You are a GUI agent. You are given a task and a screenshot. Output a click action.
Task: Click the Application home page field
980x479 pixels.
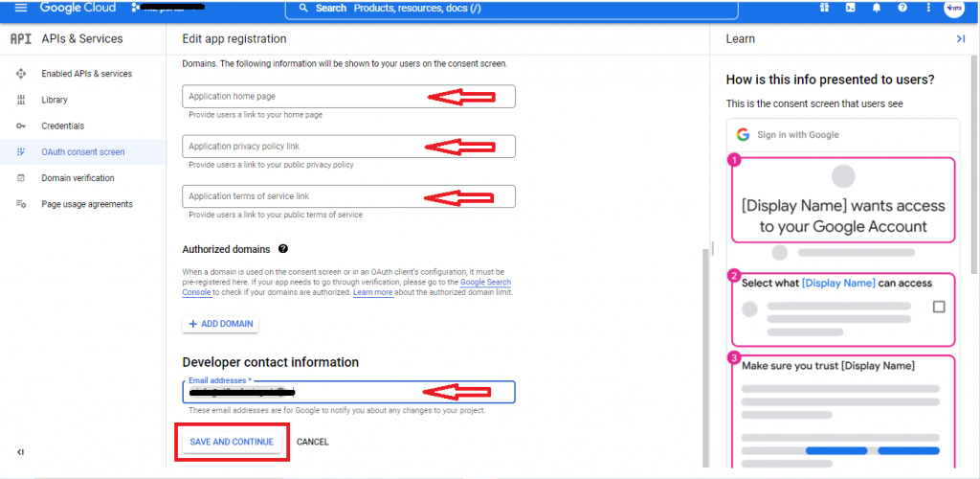coord(348,97)
